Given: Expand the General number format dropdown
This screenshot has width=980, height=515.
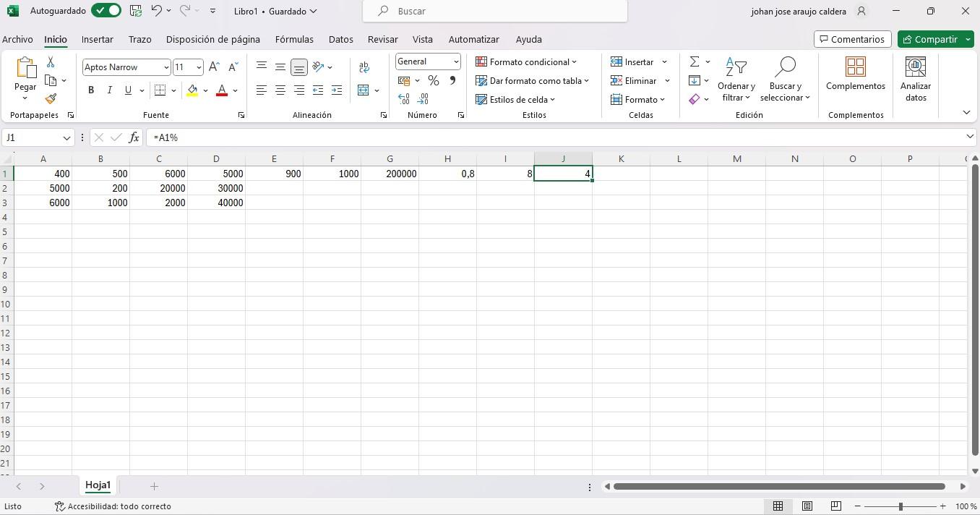Looking at the screenshot, I should click(456, 61).
